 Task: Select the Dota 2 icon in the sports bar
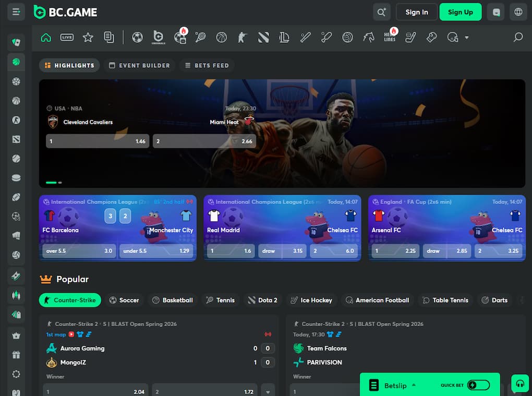coord(263,38)
